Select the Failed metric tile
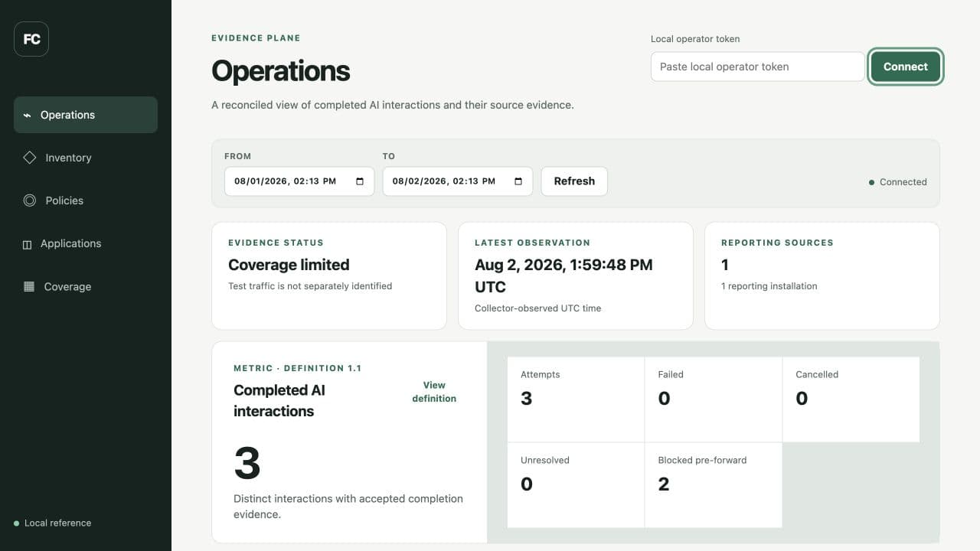 click(713, 399)
